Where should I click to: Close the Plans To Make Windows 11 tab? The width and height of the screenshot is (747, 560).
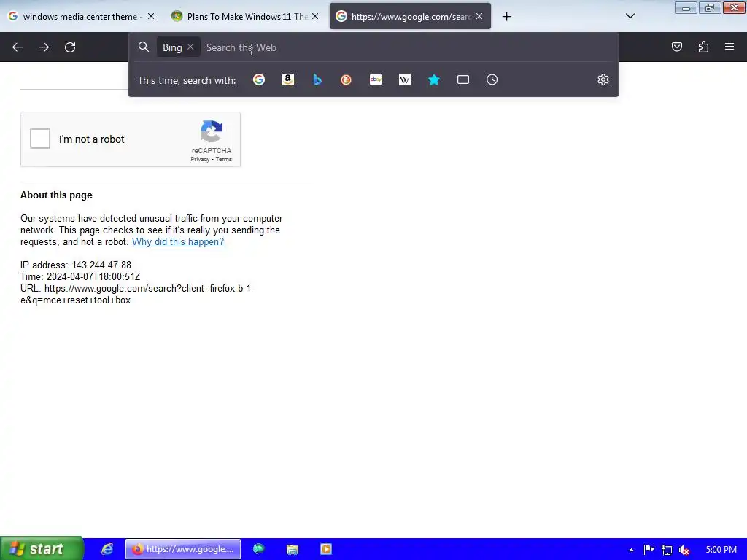point(315,16)
